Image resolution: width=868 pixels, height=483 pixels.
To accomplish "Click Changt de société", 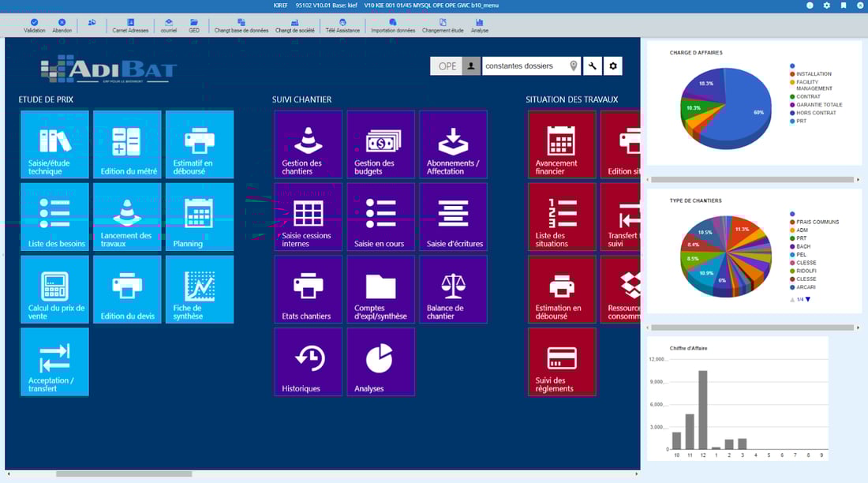I will point(294,25).
